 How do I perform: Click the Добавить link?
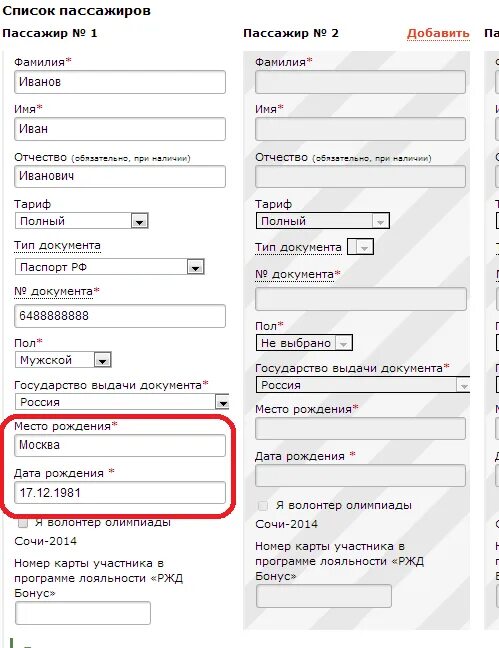click(x=438, y=33)
